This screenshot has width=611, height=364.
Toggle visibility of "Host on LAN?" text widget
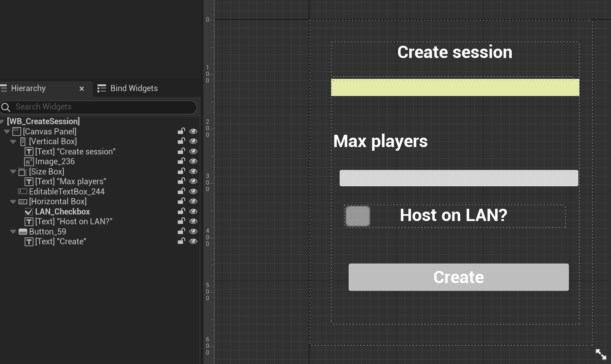click(193, 221)
